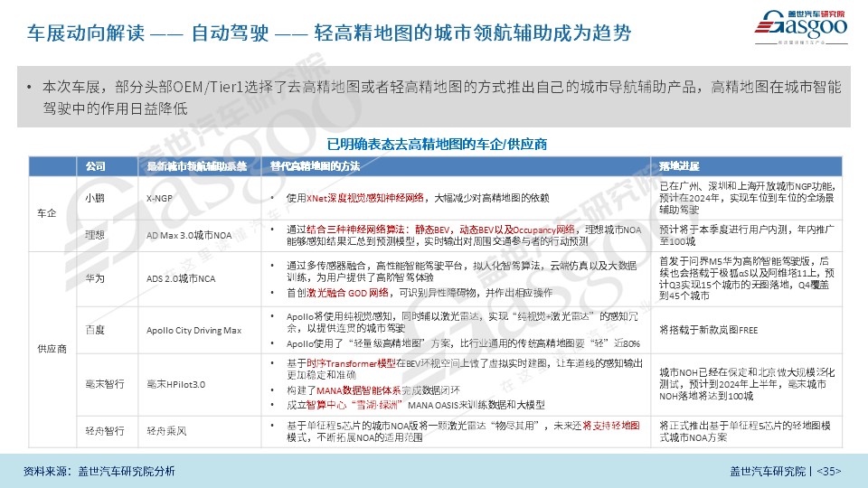Select the 百度 company cell
Image resolution: width=868 pixels, height=488 pixels.
[93, 331]
